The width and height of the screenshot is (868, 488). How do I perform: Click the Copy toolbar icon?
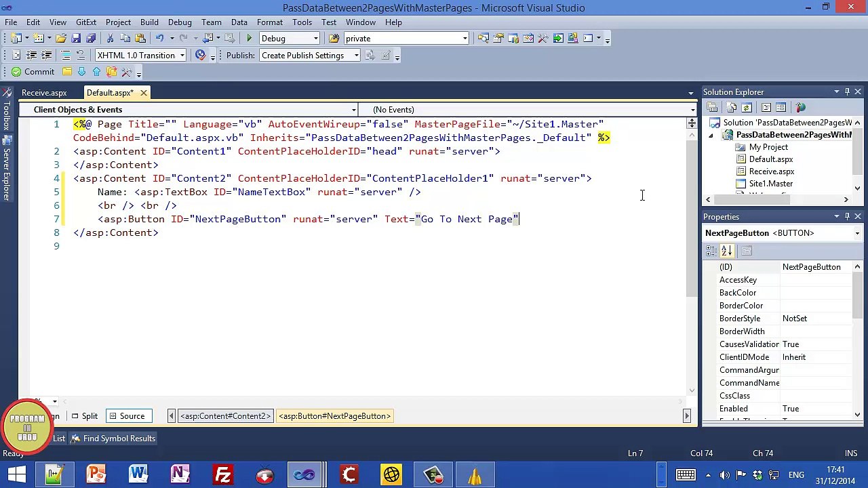coord(125,39)
